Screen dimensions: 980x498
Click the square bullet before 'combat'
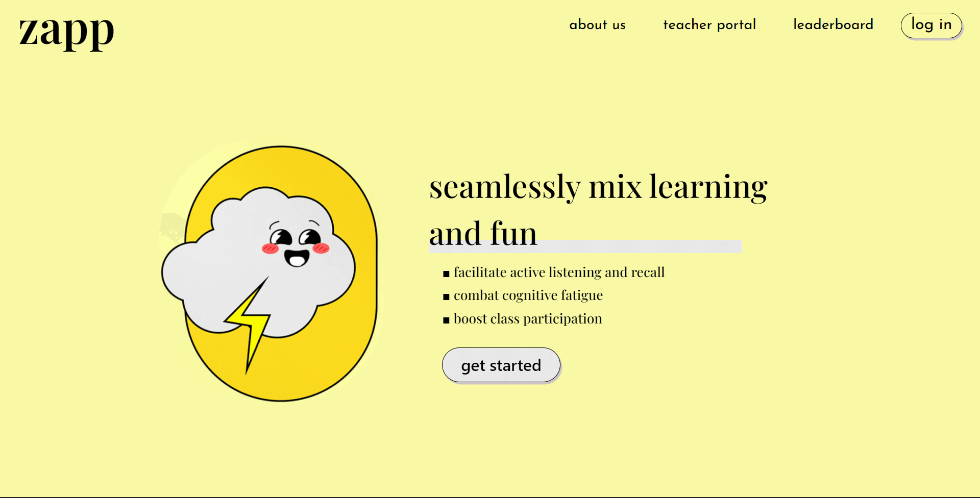click(x=446, y=297)
